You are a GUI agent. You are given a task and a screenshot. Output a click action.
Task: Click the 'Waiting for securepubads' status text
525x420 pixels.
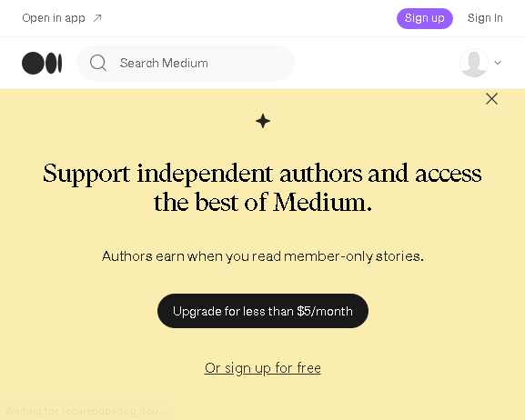(86, 411)
